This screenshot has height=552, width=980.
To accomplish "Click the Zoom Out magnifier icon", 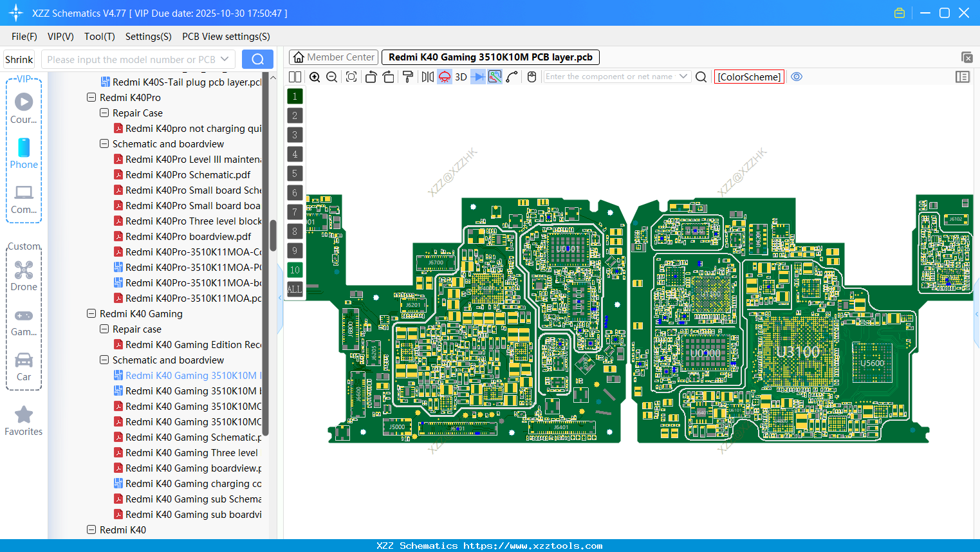I will pyautogui.click(x=331, y=76).
